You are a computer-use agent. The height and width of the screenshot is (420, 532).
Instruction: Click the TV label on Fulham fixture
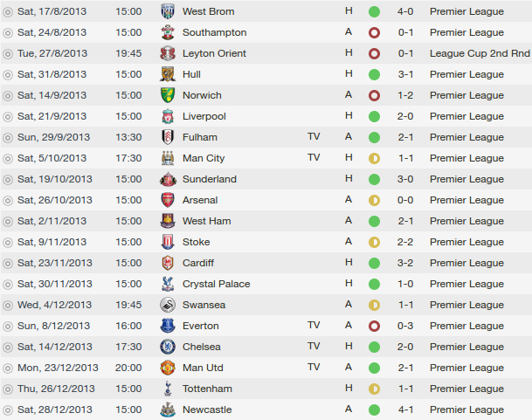click(x=314, y=137)
